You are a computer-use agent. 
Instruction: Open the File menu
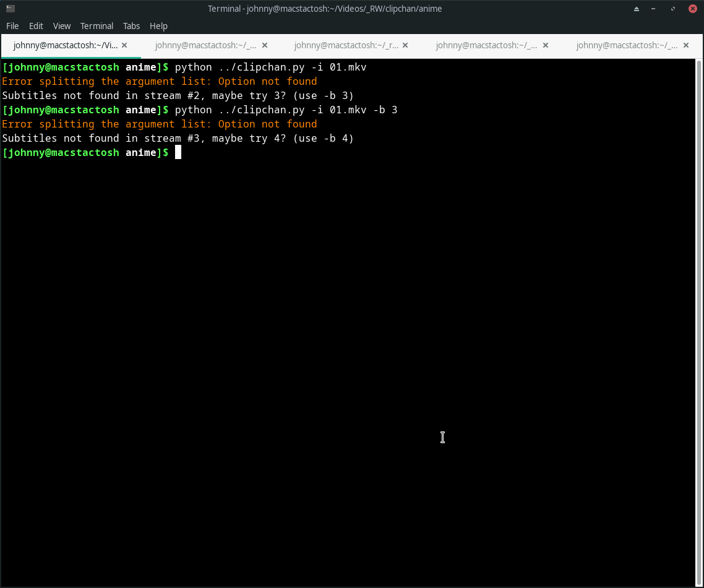pos(12,26)
